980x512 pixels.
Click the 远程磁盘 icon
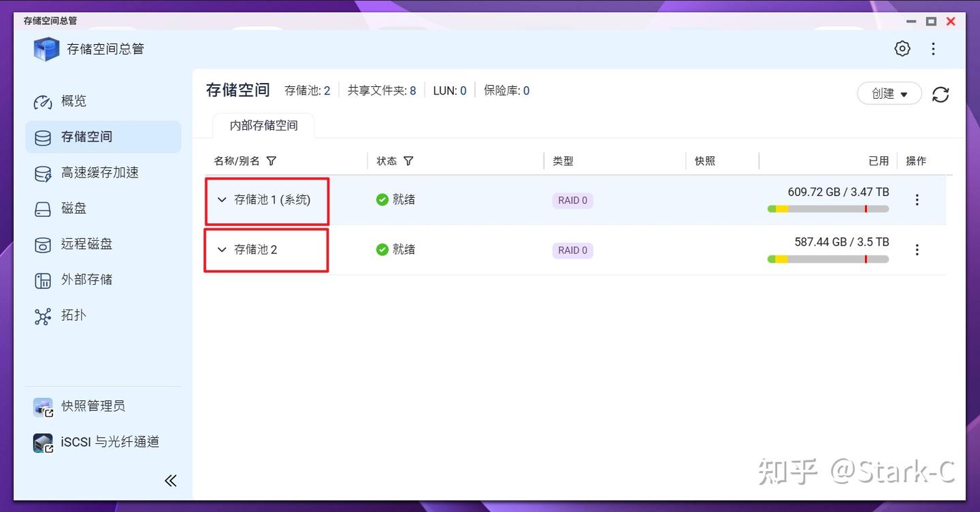pyautogui.click(x=43, y=245)
